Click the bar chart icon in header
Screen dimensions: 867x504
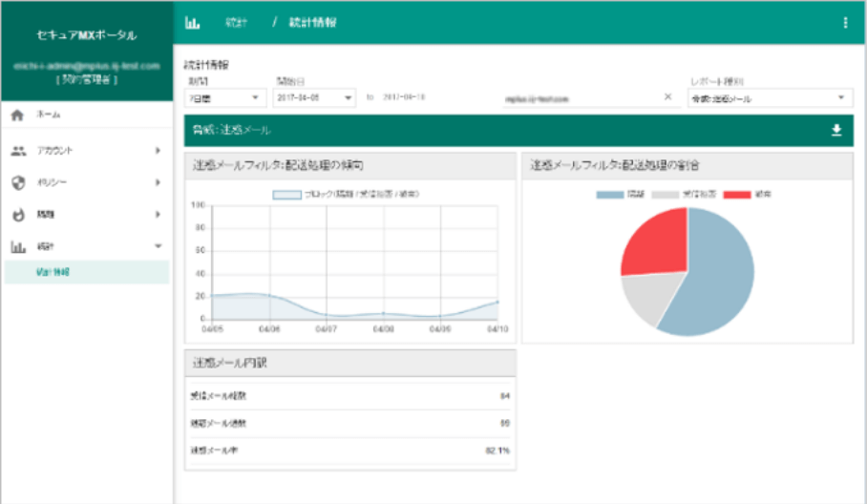tap(192, 22)
